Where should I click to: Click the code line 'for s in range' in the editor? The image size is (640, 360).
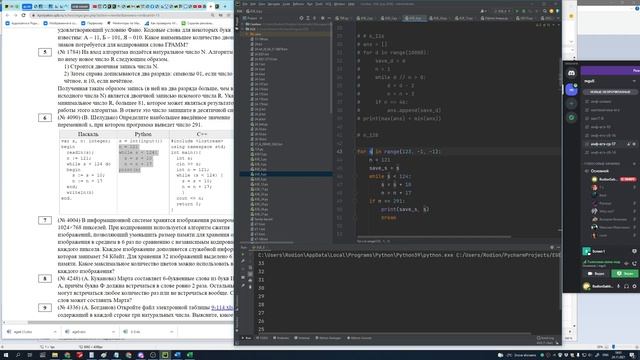[399, 151]
